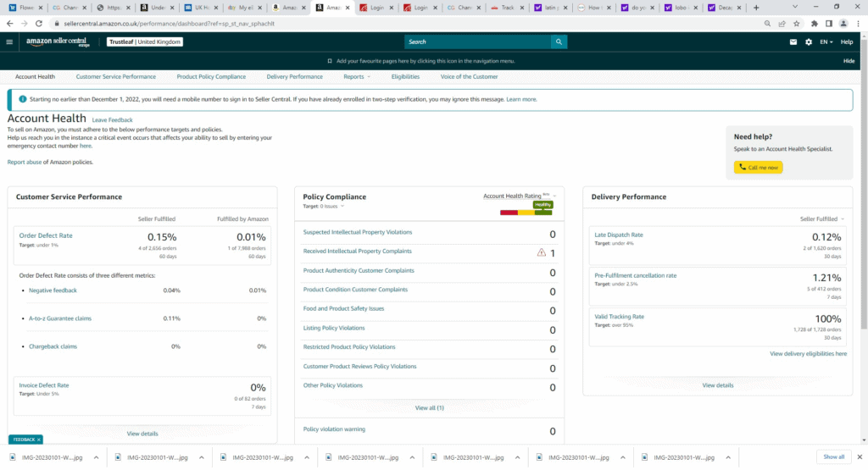Open the hamburger navigation menu
Image resolution: width=868 pixels, height=470 pixels.
9,41
